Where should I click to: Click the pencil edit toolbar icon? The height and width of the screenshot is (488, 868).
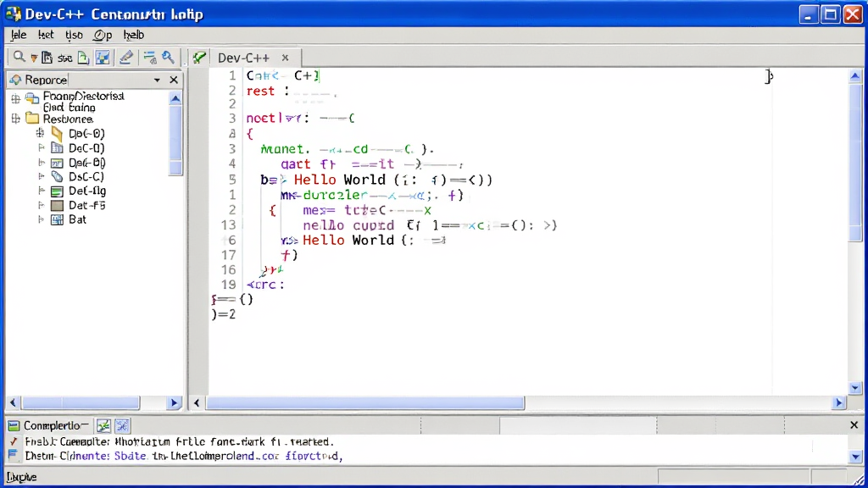126,57
